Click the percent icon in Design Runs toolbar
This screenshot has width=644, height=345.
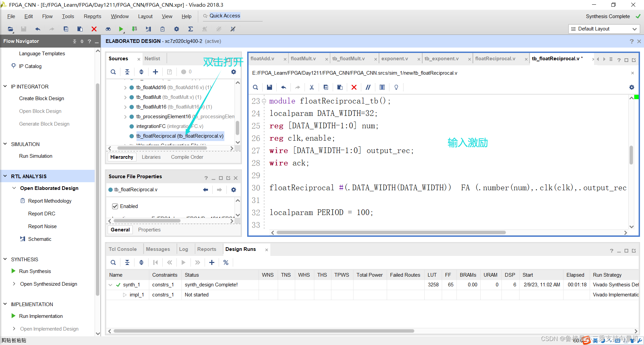click(x=226, y=262)
